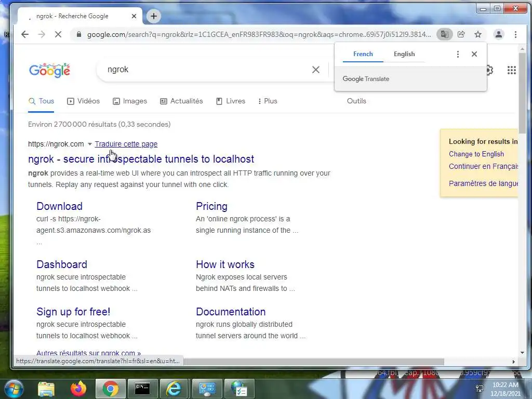
Task: Switch to the Actualités tab
Action: 181,101
